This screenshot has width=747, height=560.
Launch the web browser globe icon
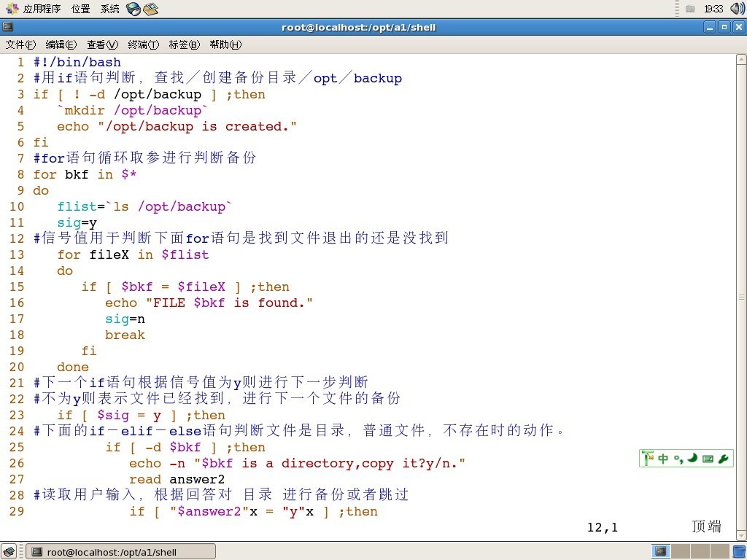[133, 9]
